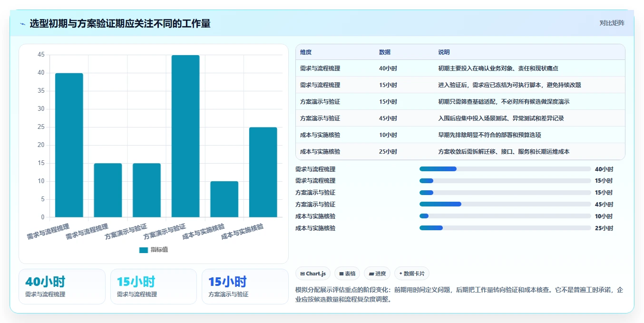The height and width of the screenshot is (323, 644).
Task: Click 入围后应集中投入场景测试 description cell
Action: click(501, 118)
